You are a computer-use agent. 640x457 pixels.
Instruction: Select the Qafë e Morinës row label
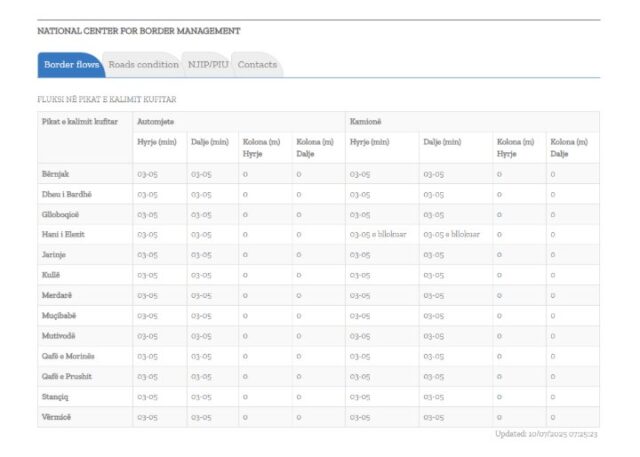pyautogui.click(x=68, y=356)
